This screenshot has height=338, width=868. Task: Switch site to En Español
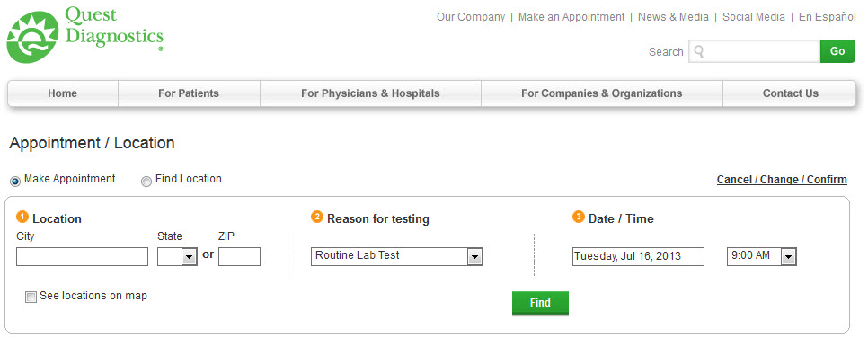click(827, 17)
